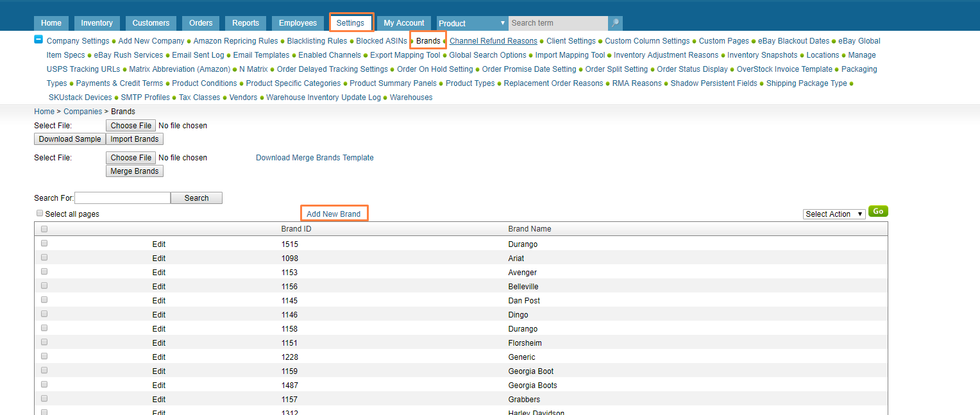Open the Home tab
This screenshot has height=415, width=980.
[x=51, y=23]
